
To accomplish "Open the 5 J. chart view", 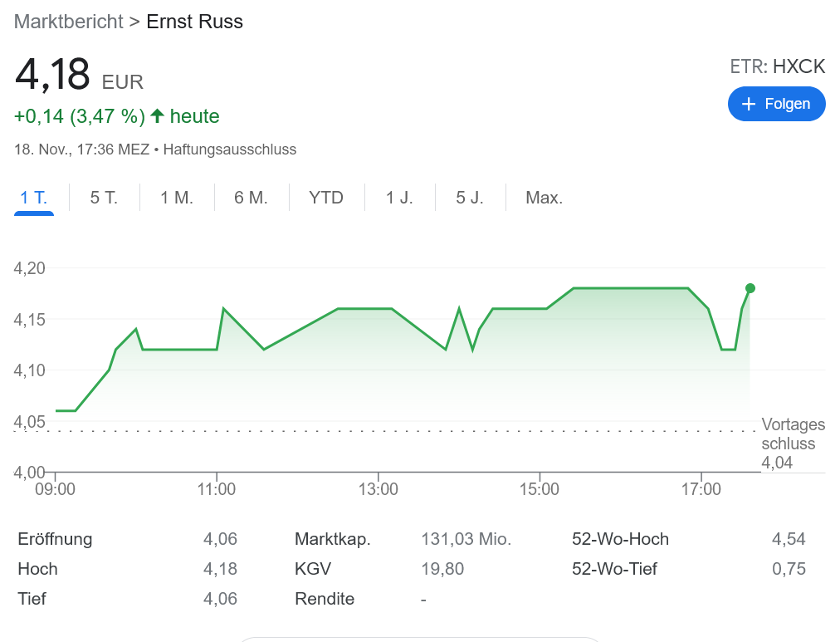I will click(470, 198).
